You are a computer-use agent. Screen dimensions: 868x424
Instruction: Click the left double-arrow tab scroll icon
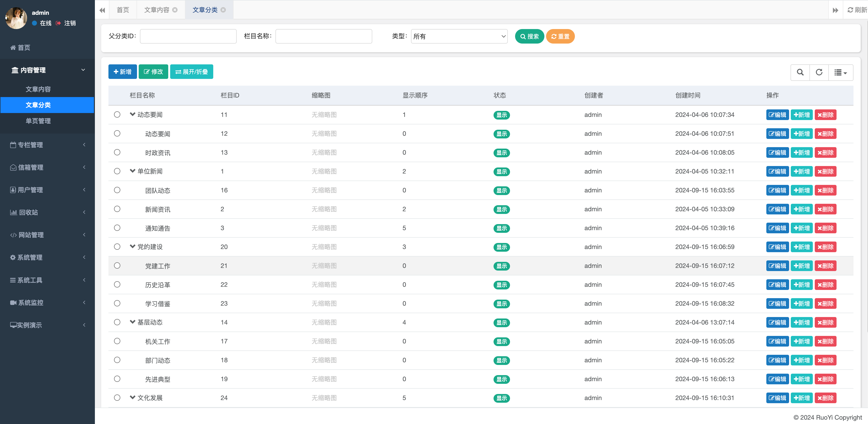tap(102, 10)
